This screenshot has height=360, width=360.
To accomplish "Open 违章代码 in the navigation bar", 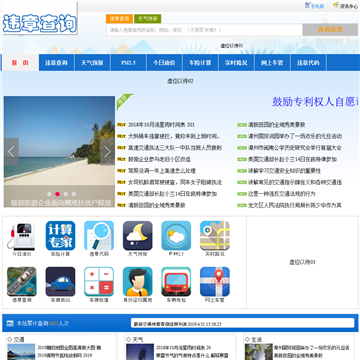I will click(x=308, y=63).
